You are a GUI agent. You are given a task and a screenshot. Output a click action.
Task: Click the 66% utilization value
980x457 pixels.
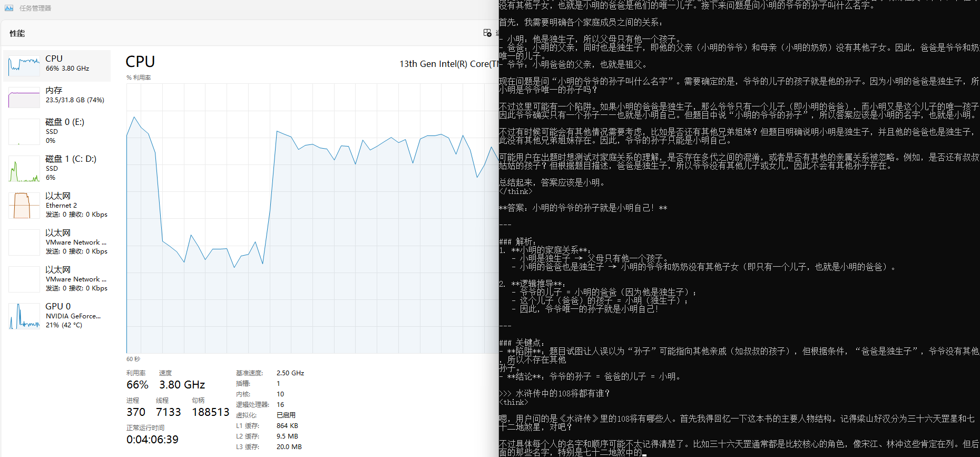[x=138, y=385]
